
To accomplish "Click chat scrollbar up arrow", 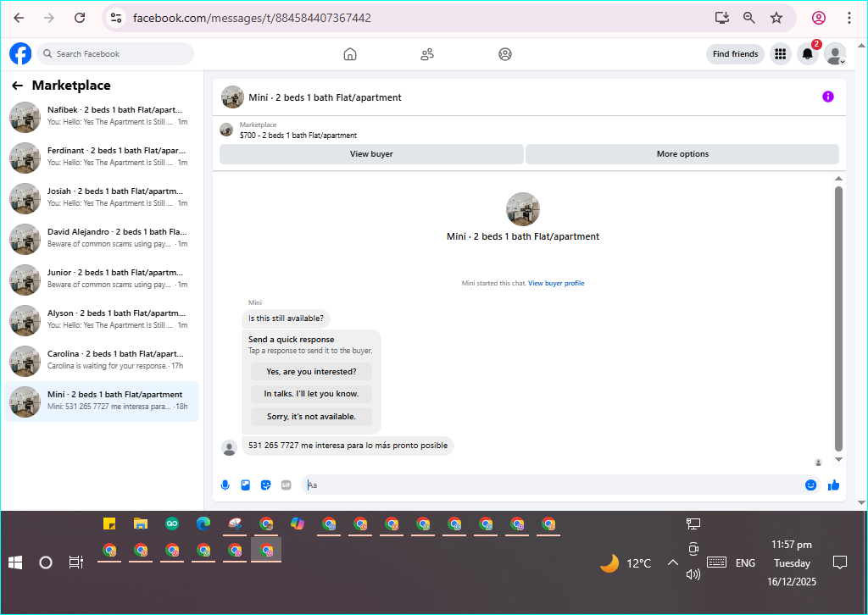I will click(838, 179).
